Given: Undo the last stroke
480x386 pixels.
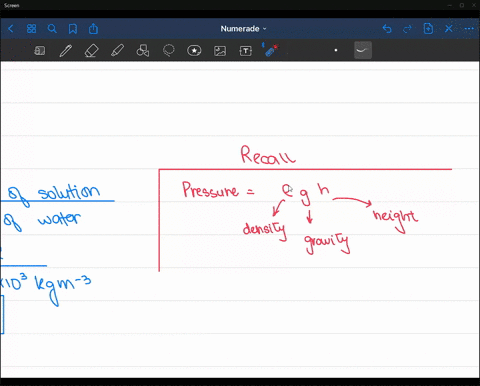Looking at the screenshot, I should coord(387,29).
